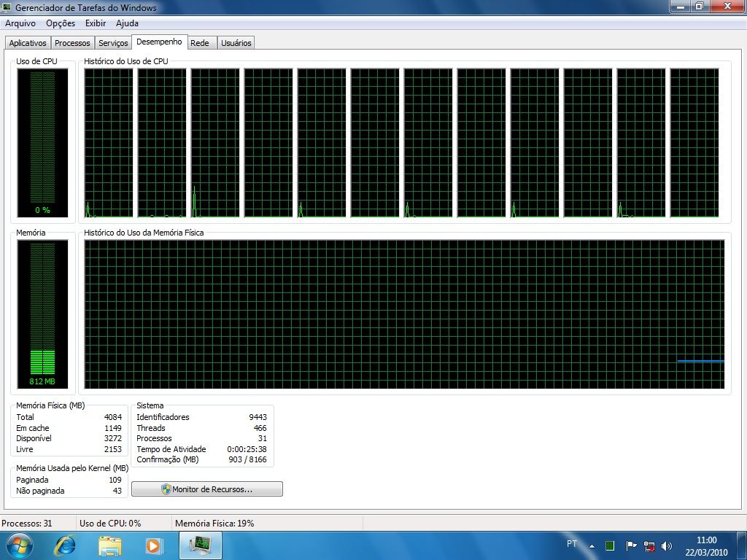This screenshot has width=747, height=560.
Task: Click the green CPU meter tray icon
Action: click(x=610, y=545)
